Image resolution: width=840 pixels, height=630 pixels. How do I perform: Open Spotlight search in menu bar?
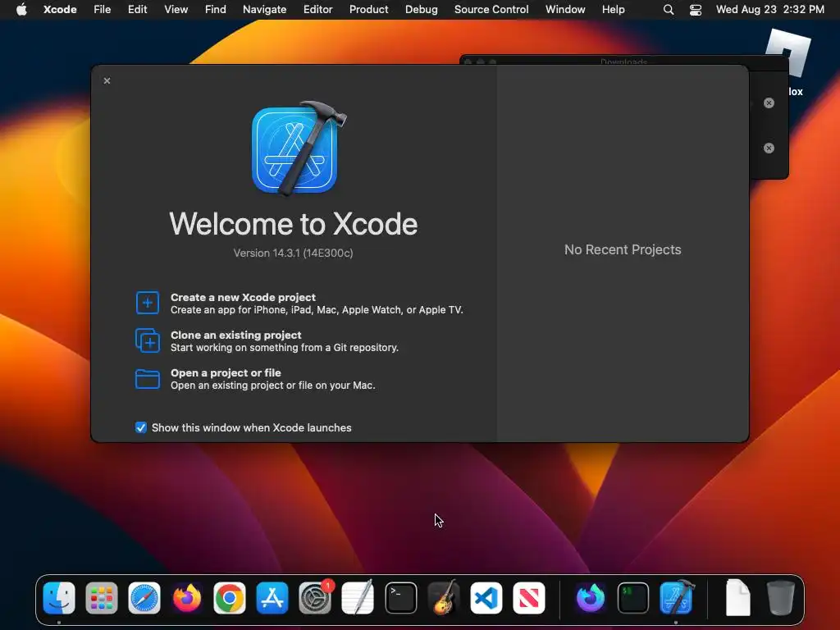(668, 9)
